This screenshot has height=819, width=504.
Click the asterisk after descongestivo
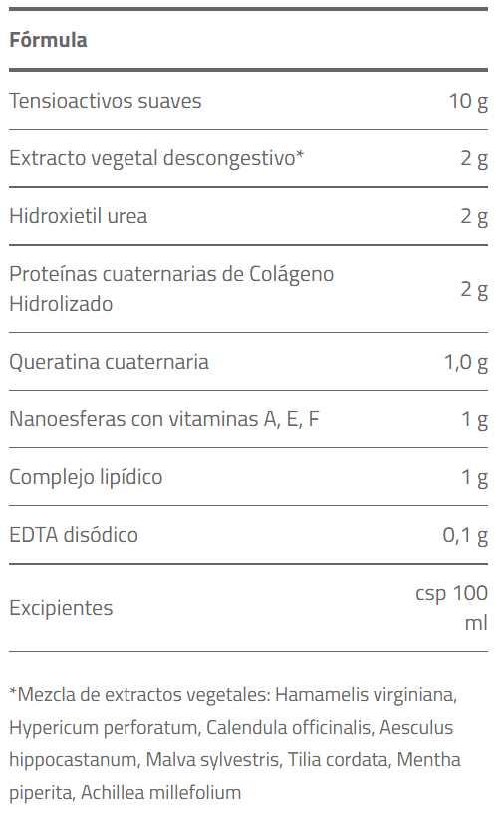tap(300, 155)
